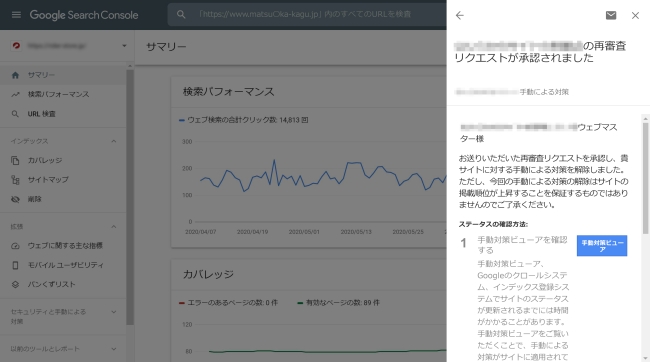Collapse the インデックス section chevron
Image resolution: width=650 pixels, height=362 pixels.
114,141
